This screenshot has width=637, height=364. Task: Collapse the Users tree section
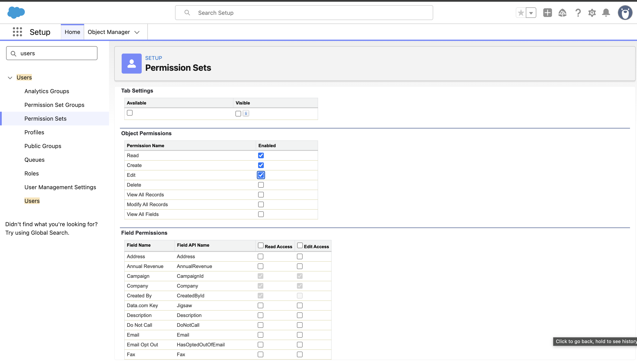[x=10, y=78]
